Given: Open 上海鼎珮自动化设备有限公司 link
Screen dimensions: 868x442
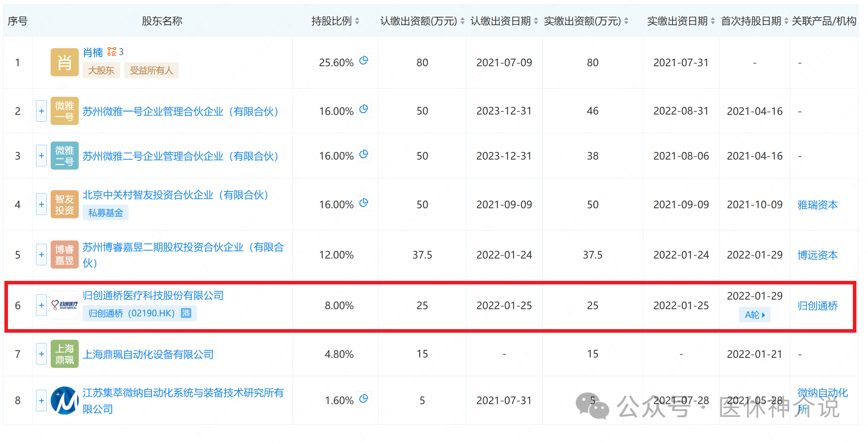Looking at the screenshot, I should click(148, 354).
